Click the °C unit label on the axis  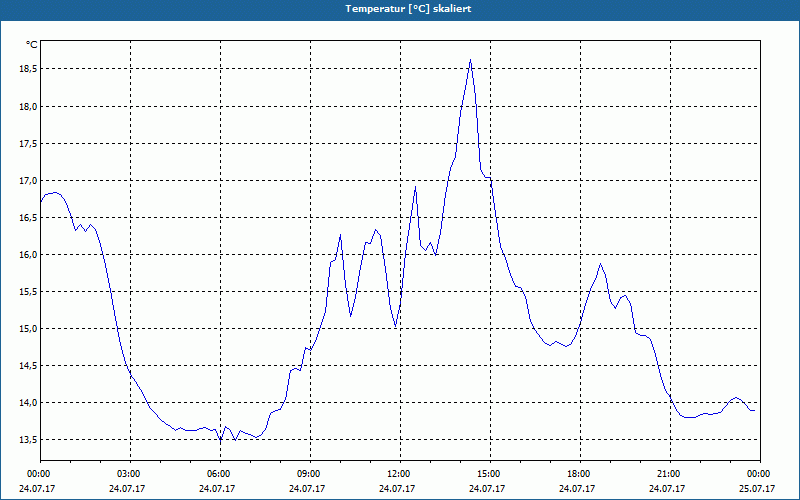click(32, 45)
